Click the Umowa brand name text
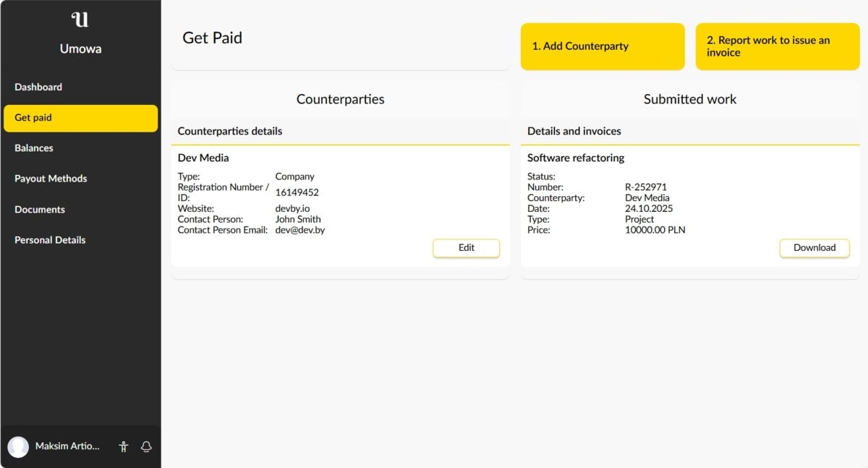 (x=80, y=49)
